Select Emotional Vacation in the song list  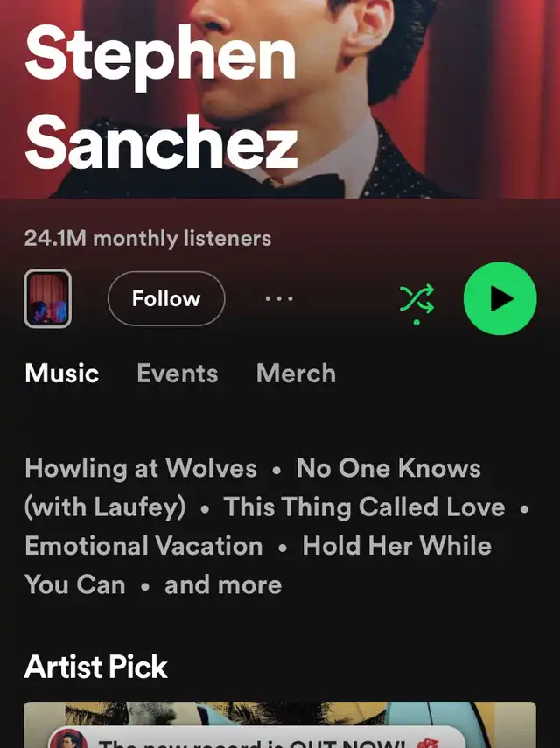(143, 546)
